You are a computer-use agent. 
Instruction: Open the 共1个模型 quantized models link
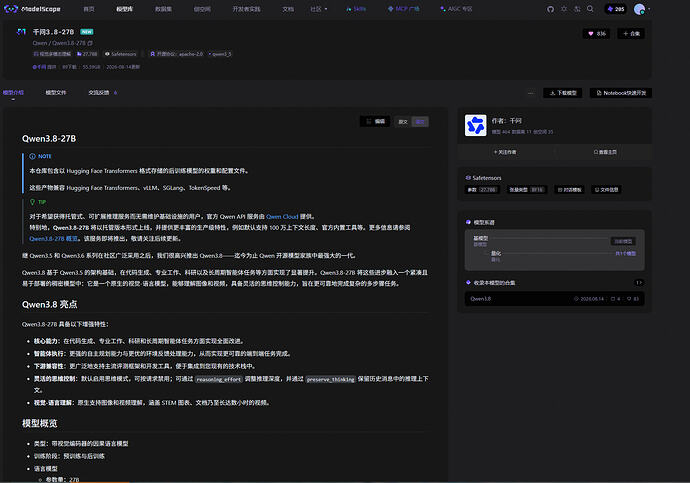(x=625, y=253)
